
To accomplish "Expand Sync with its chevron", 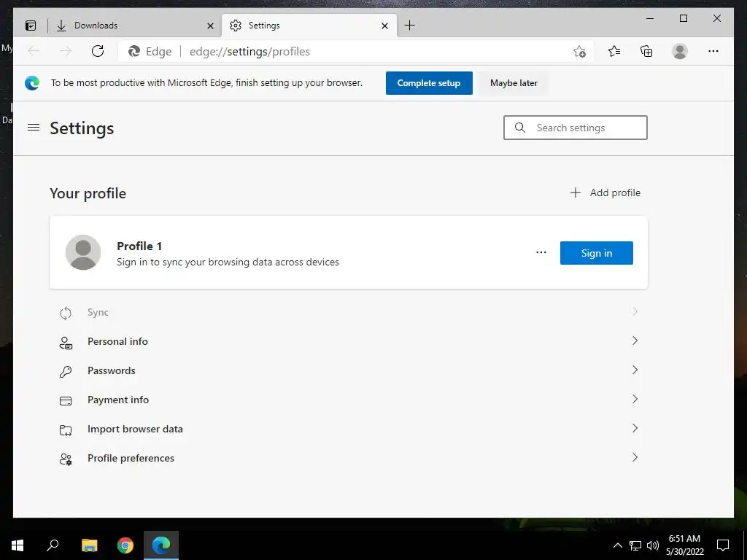I will 635,312.
